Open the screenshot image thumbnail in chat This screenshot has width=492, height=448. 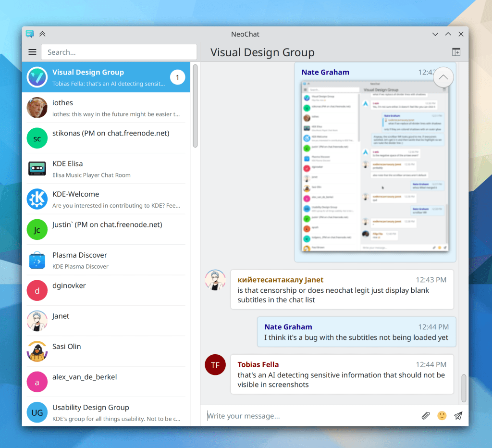pyautogui.click(x=375, y=166)
